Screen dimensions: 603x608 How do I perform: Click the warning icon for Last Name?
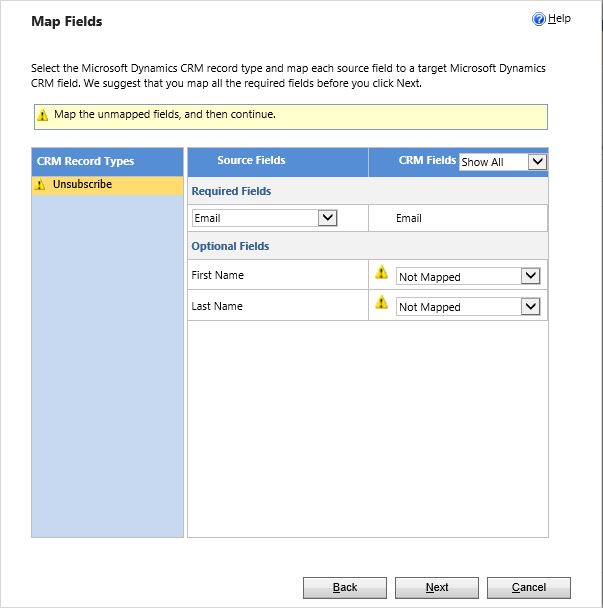(381, 303)
